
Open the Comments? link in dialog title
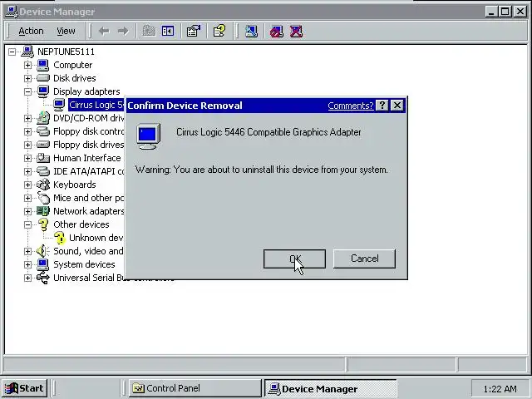351,106
